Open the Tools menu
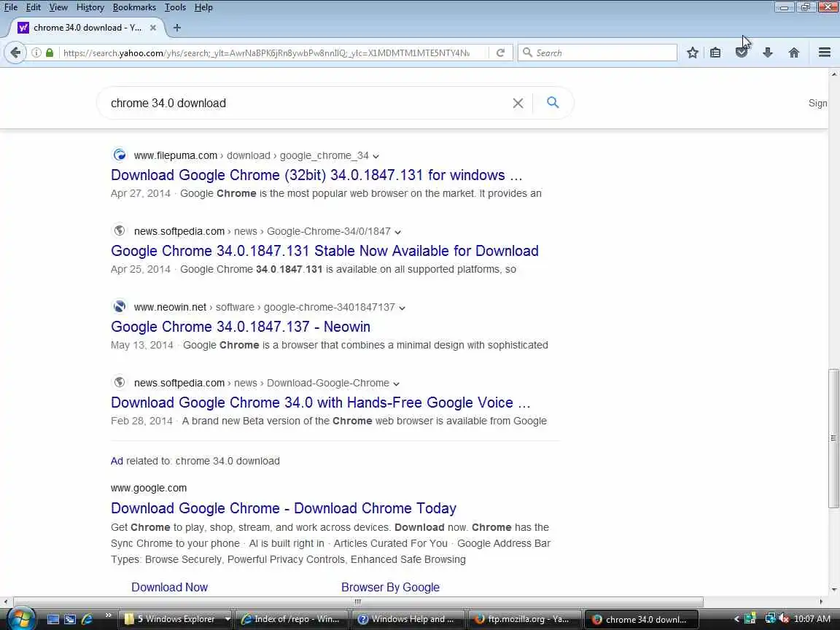The height and width of the screenshot is (630, 840). [x=175, y=7]
